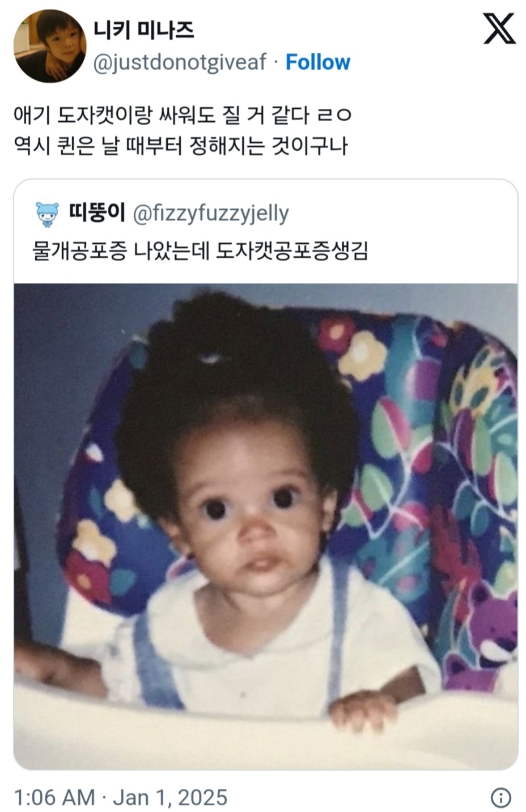Click the 1:06 AM timestamp

point(54,797)
